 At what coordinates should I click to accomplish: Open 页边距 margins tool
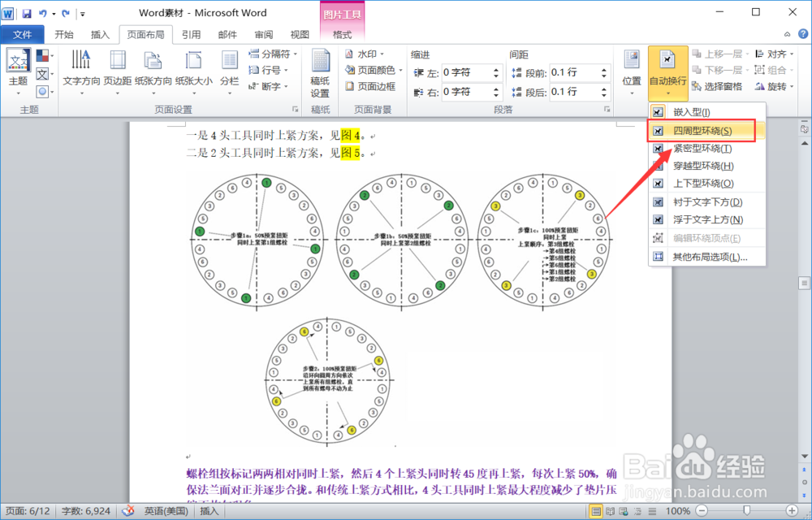[118, 72]
